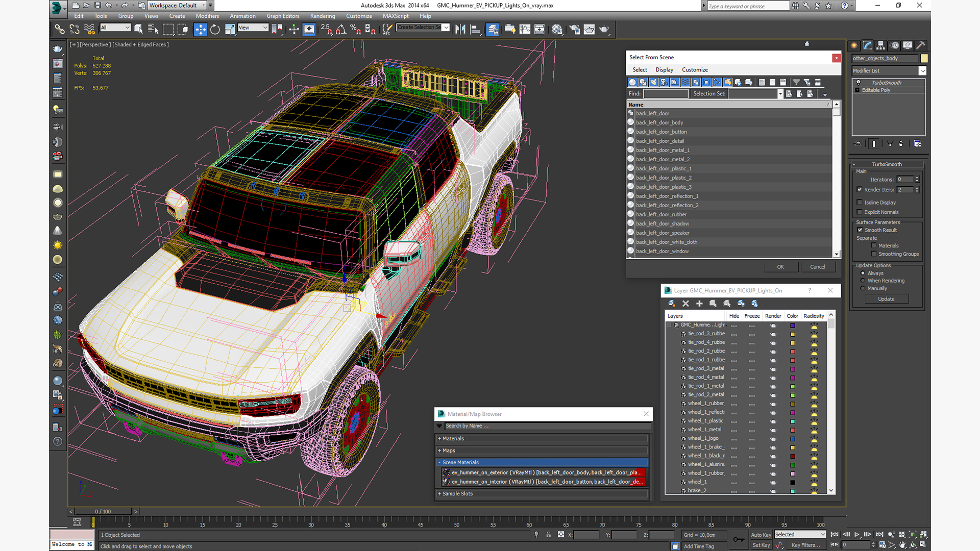The height and width of the screenshot is (551, 980).
Task: Click the TurboSmooth Update button
Action: pos(886,299)
